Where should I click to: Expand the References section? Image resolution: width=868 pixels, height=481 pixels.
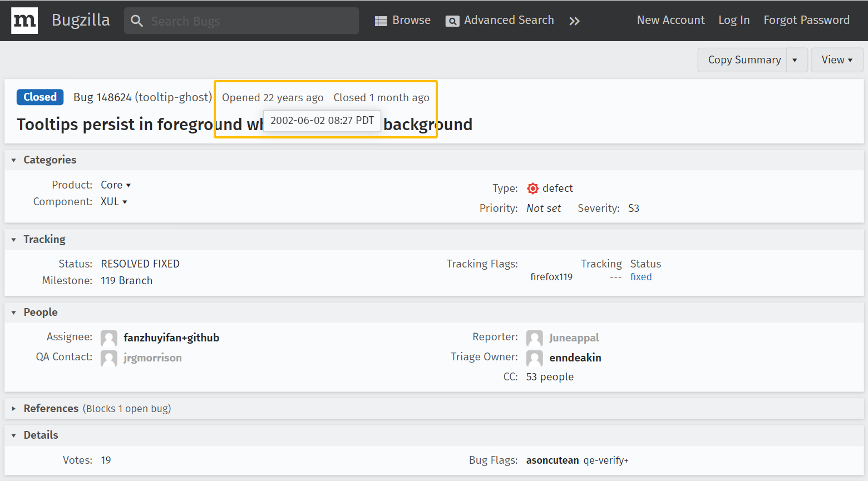[14, 409]
